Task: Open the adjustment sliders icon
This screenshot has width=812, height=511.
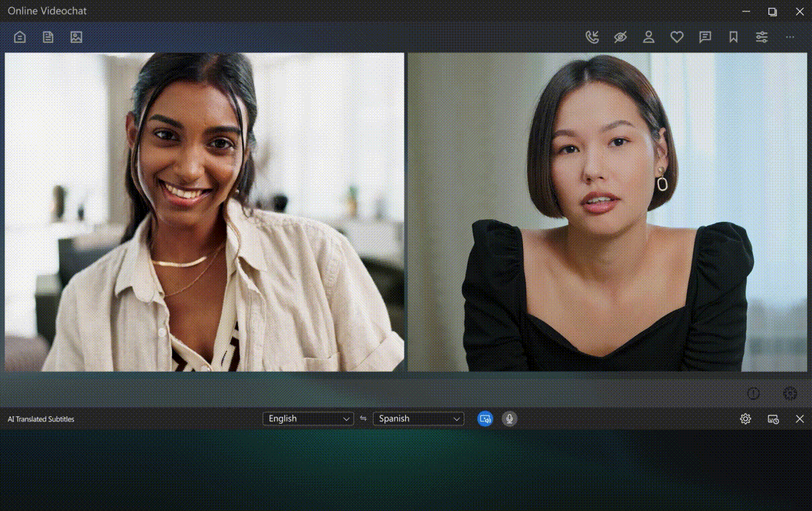Action: click(x=762, y=38)
